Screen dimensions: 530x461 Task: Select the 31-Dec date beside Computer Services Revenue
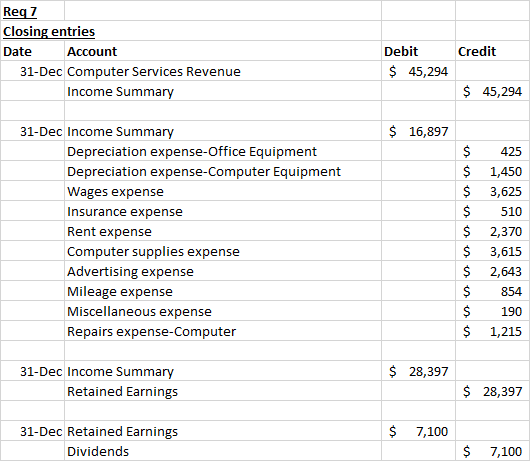click(x=32, y=71)
